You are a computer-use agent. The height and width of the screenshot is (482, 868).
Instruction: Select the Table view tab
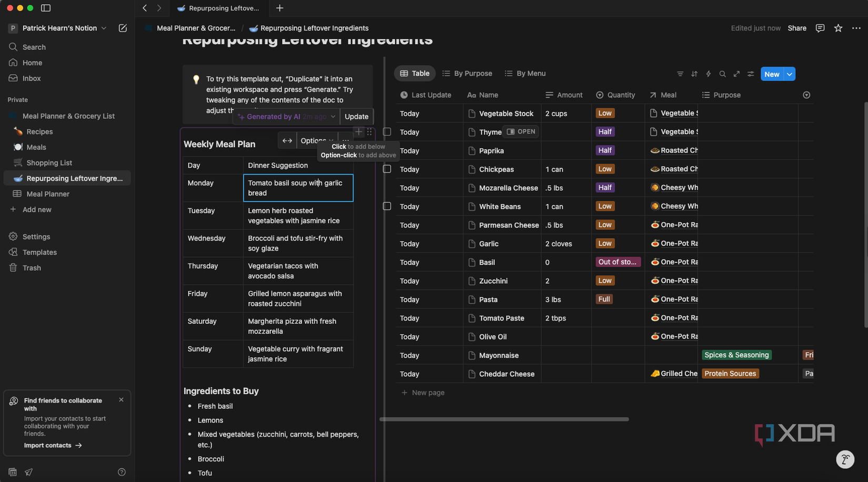415,74
